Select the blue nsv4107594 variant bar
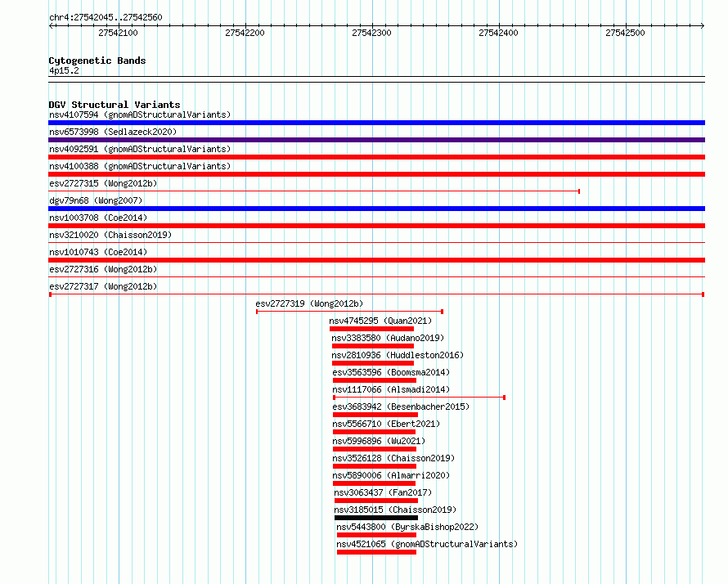 point(376,123)
